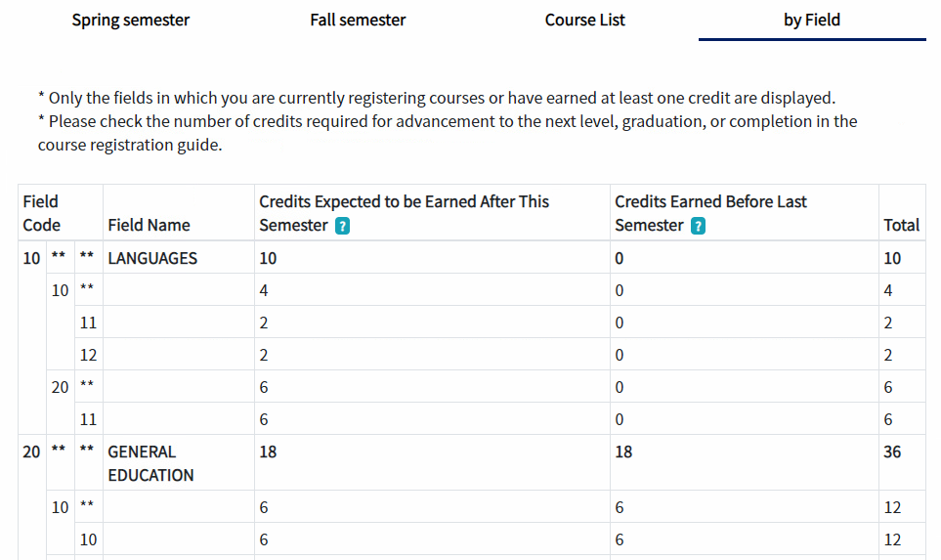Screen dimensions: 941x560
Task: Click the Total column header
Action: 901,225
